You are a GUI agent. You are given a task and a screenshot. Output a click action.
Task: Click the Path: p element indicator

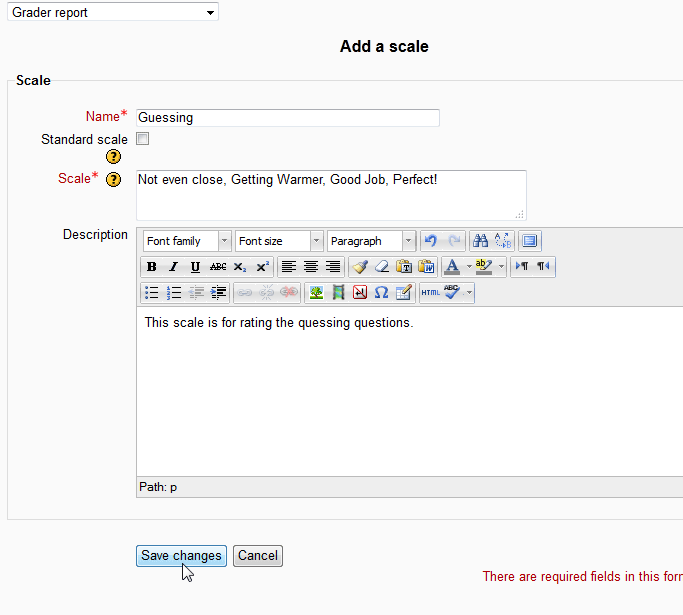[x=173, y=487]
